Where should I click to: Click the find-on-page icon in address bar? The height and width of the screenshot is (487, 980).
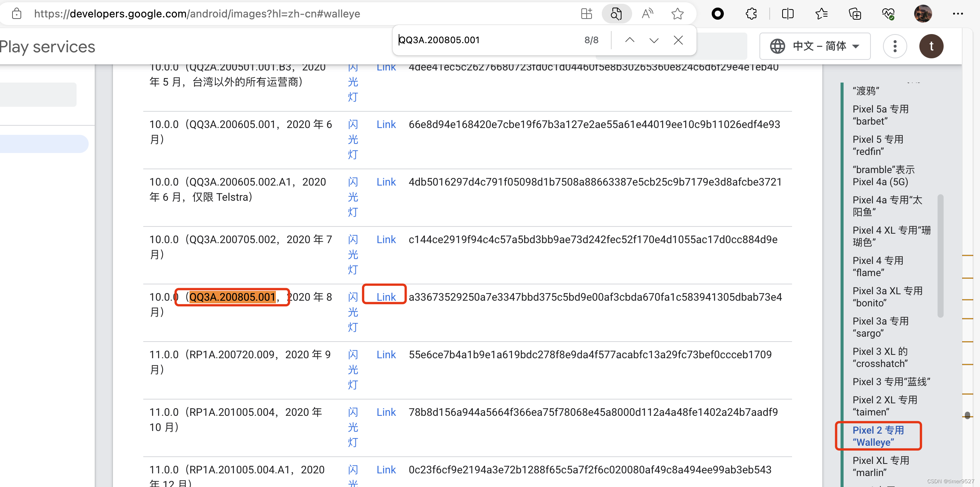click(x=616, y=14)
